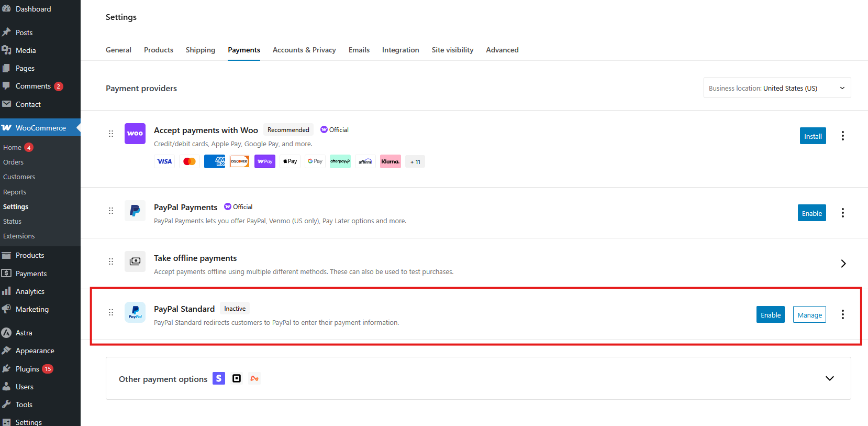Image resolution: width=868 pixels, height=426 pixels.
Task: Click the +11 more payment methods badge
Action: 415,162
